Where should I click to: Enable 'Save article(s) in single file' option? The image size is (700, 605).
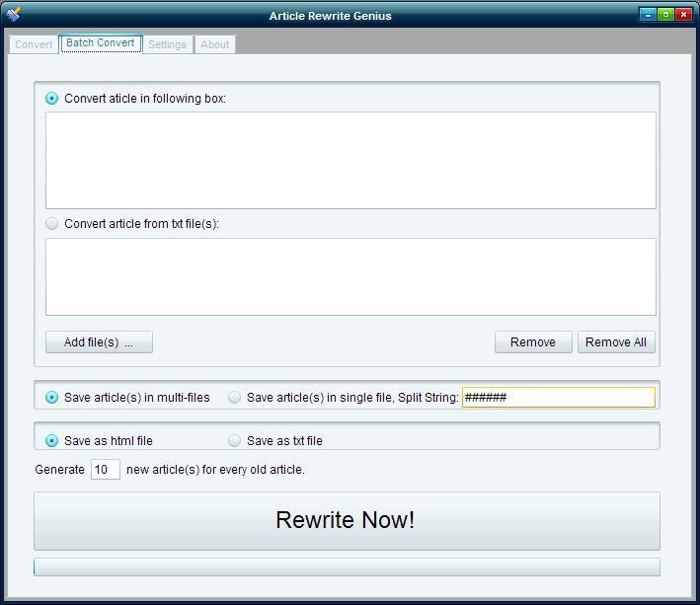pyautogui.click(x=235, y=398)
